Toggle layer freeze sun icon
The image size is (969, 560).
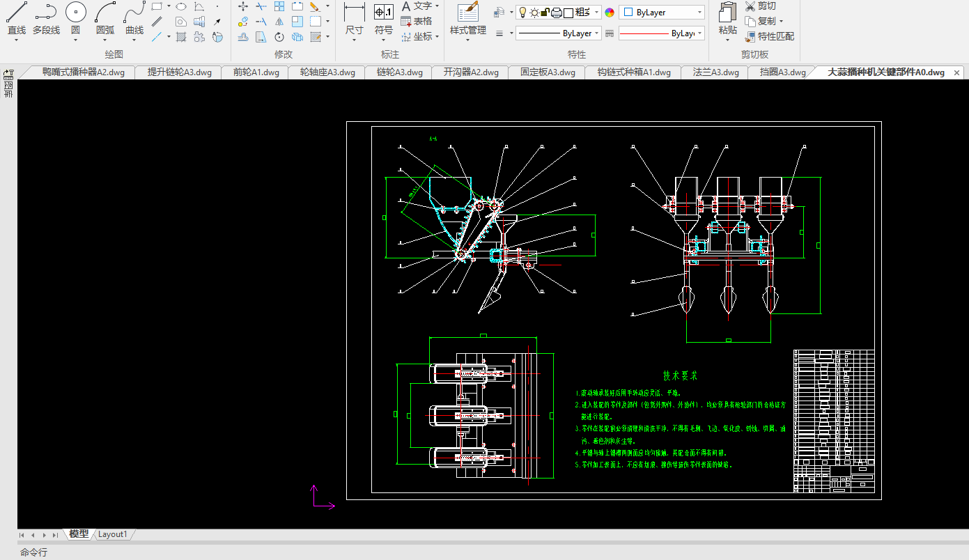point(534,13)
